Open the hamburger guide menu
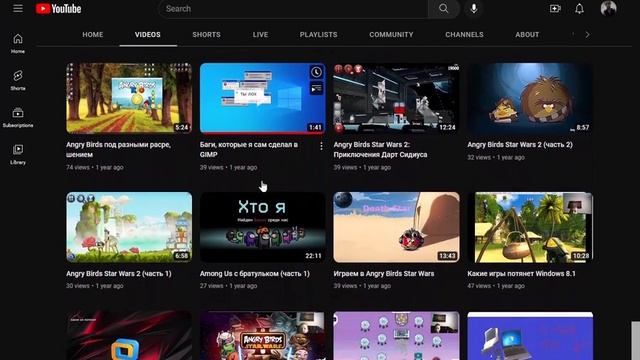The image size is (640, 360). click(18, 9)
